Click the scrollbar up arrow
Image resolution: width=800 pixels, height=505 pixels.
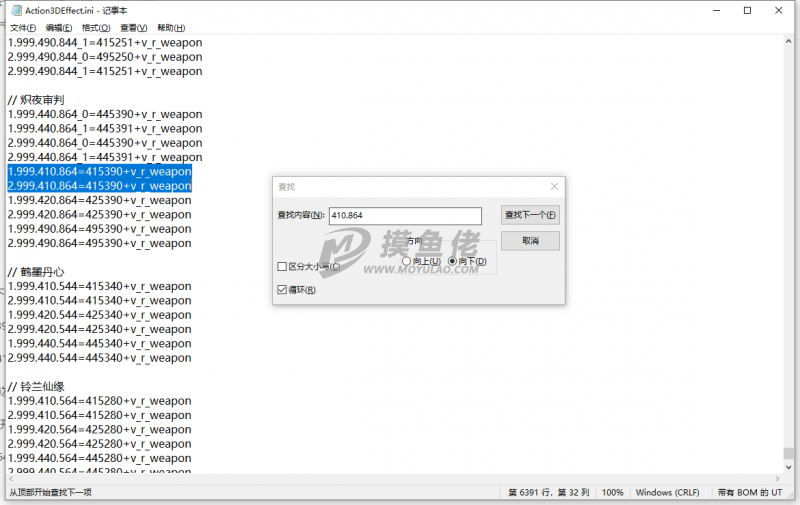tap(791, 39)
